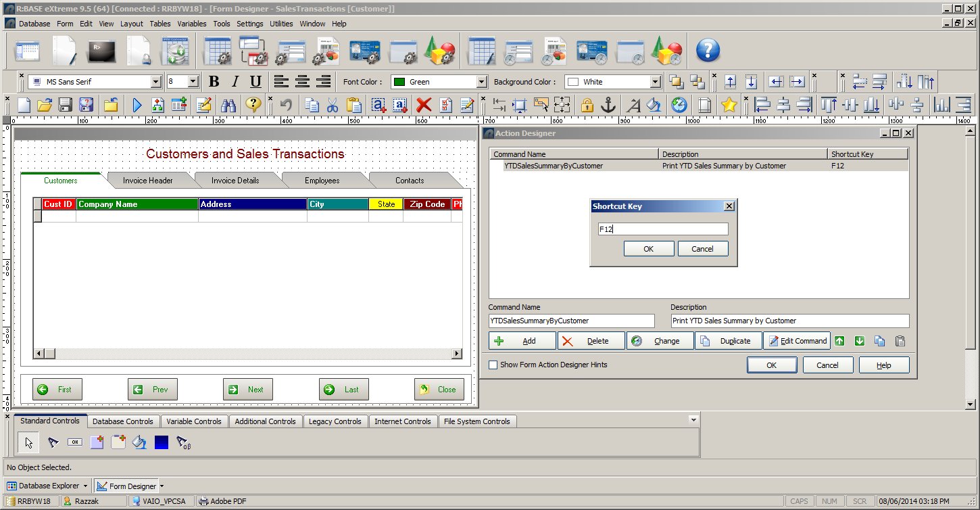Select the pointer tool in Standard Controls
The height and width of the screenshot is (510, 980).
pos(28,442)
